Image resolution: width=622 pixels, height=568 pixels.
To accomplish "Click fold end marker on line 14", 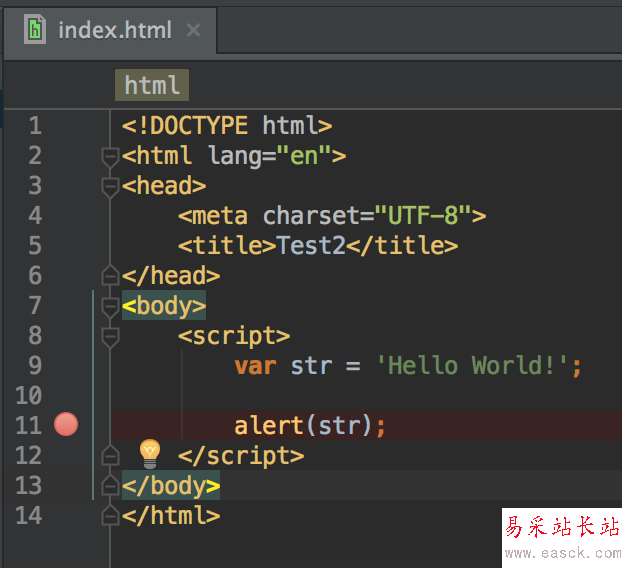I will [x=110, y=516].
